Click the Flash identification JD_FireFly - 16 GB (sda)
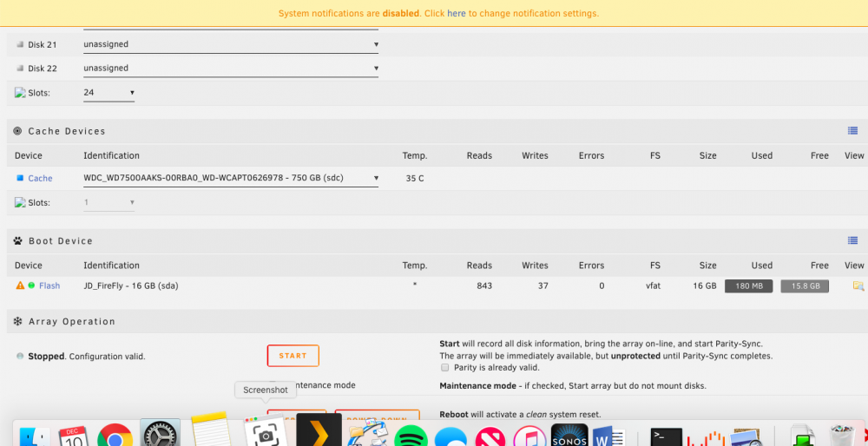This screenshot has height=446, width=868. coord(131,285)
